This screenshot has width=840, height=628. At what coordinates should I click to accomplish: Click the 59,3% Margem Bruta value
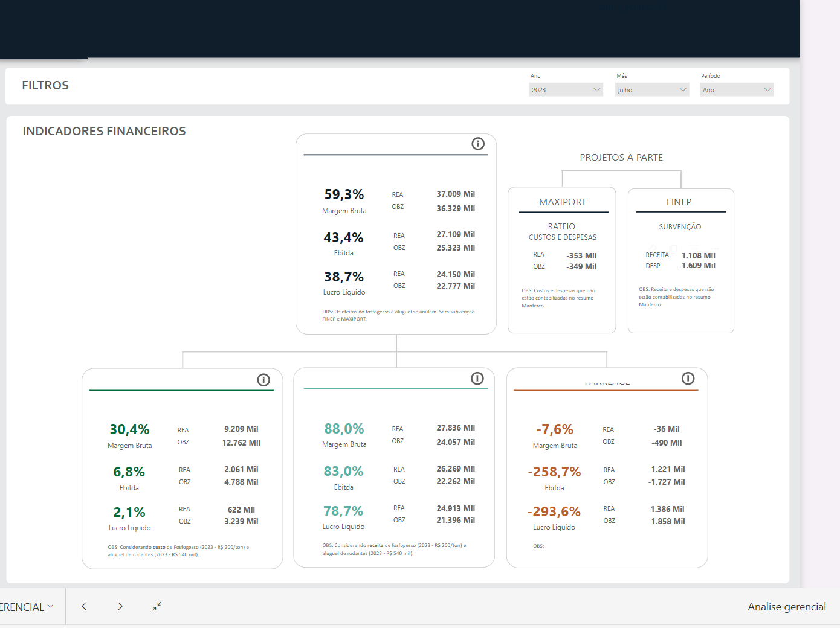coord(344,194)
